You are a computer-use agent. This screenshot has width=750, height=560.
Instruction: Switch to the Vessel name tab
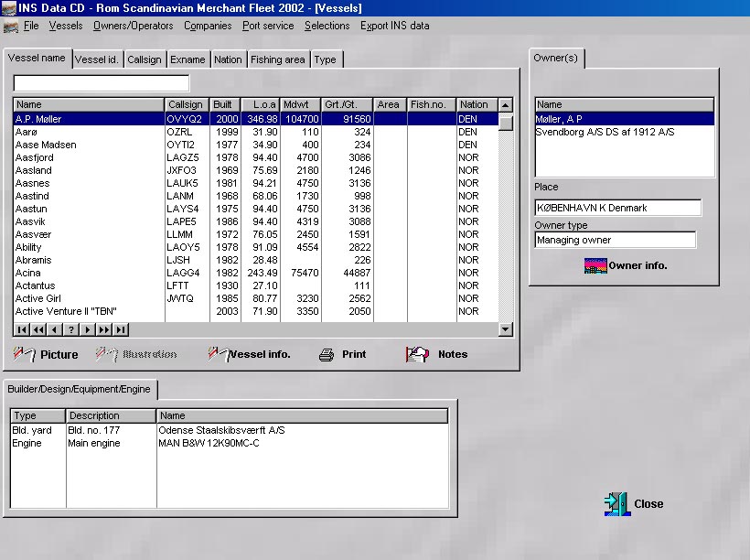tap(37, 58)
